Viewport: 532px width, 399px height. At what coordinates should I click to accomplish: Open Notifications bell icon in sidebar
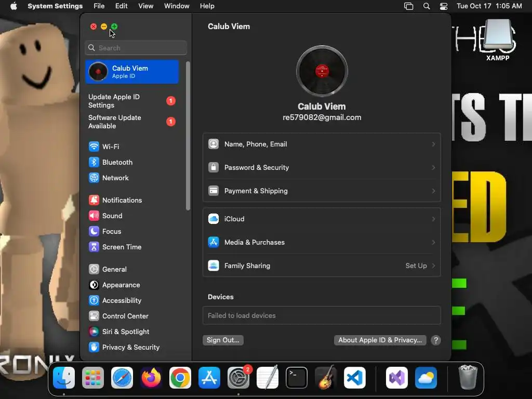(94, 200)
